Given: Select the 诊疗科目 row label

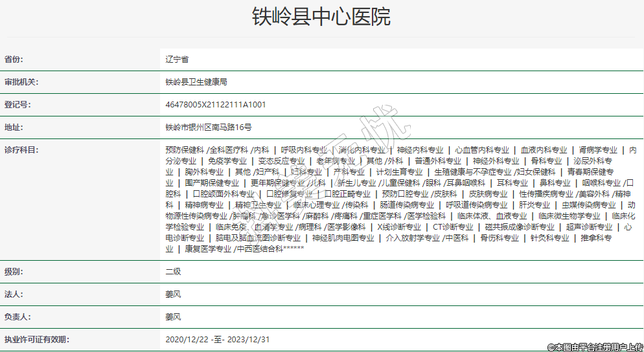Looking at the screenshot, I should pyautogui.click(x=21, y=150).
